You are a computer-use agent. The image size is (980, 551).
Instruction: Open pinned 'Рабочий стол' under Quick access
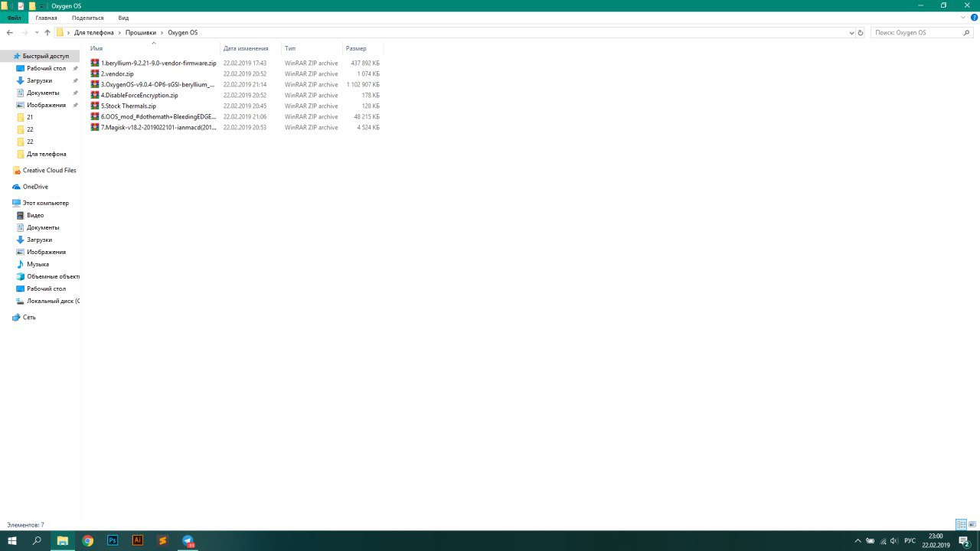click(46, 68)
